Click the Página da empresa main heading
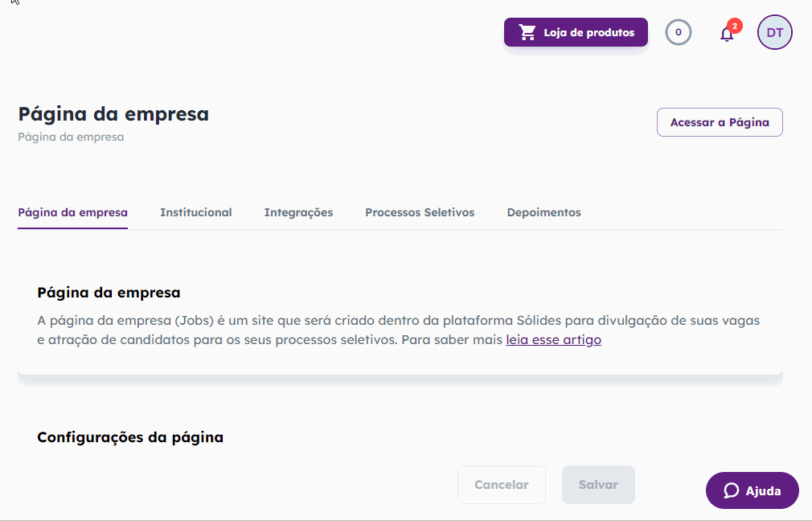This screenshot has width=812, height=521. 113,114
